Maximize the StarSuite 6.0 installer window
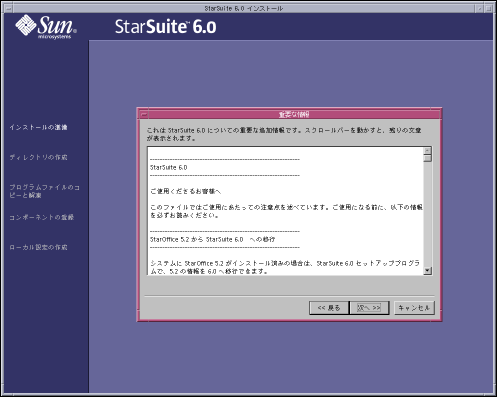Screen dimensions: 497x397 (x=488, y=9)
